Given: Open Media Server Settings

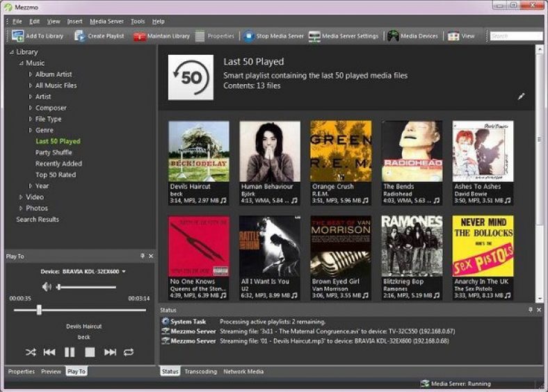Looking at the screenshot, I should click(314, 36).
